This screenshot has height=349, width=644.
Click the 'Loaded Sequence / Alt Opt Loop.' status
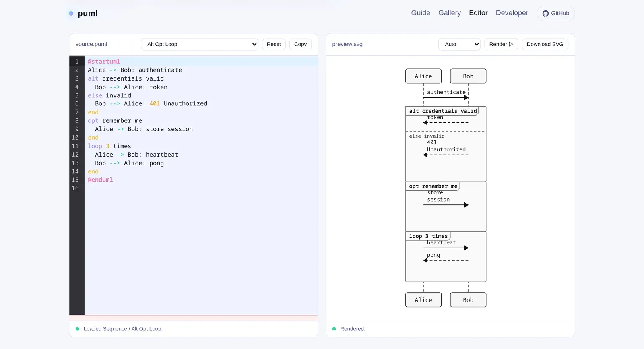click(x=123, y=329)
